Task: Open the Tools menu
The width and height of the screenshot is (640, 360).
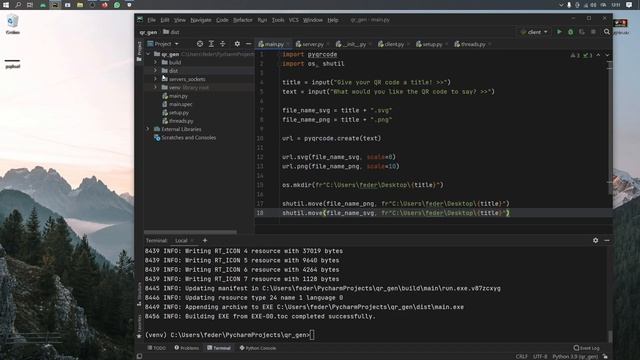Action: tap(278, 20)
